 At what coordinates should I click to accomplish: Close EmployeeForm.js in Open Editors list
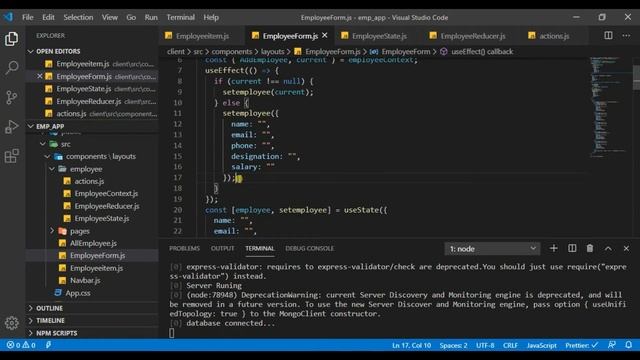pos(40,76)
